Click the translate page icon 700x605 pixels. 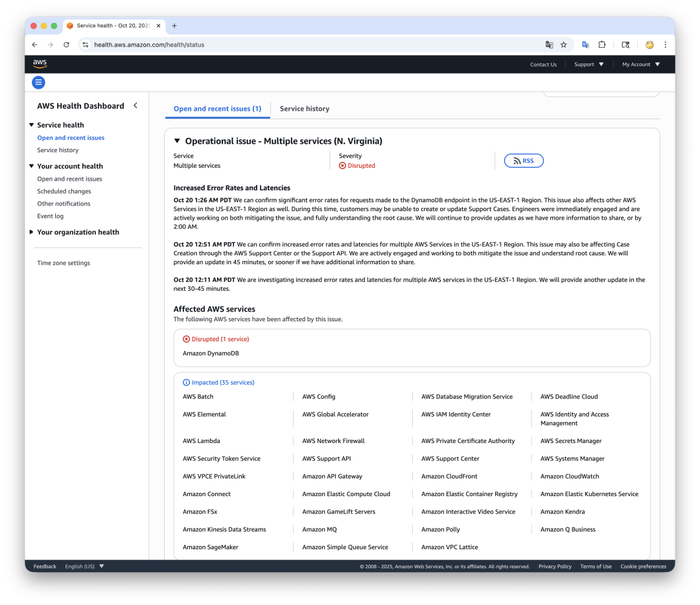(549, 45)
